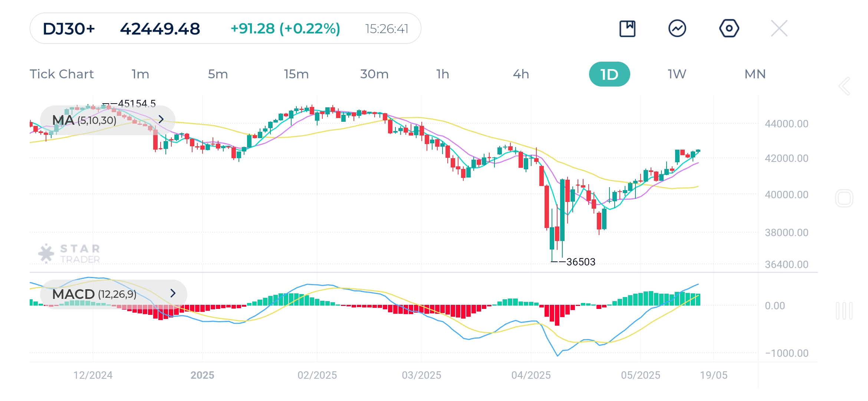Expand the MA (5,10,30) indicator chevron
The image size is (868, 401).
click(161, 120)
